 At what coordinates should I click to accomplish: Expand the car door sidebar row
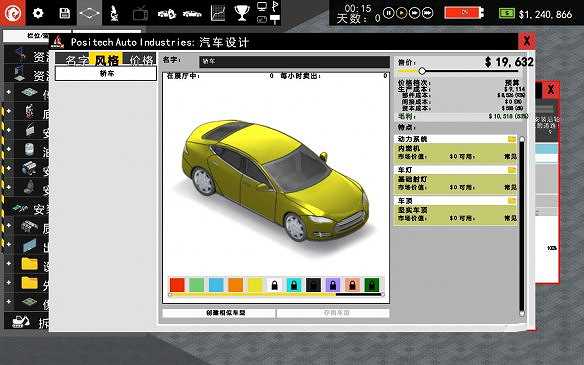[x=9, y=130]
